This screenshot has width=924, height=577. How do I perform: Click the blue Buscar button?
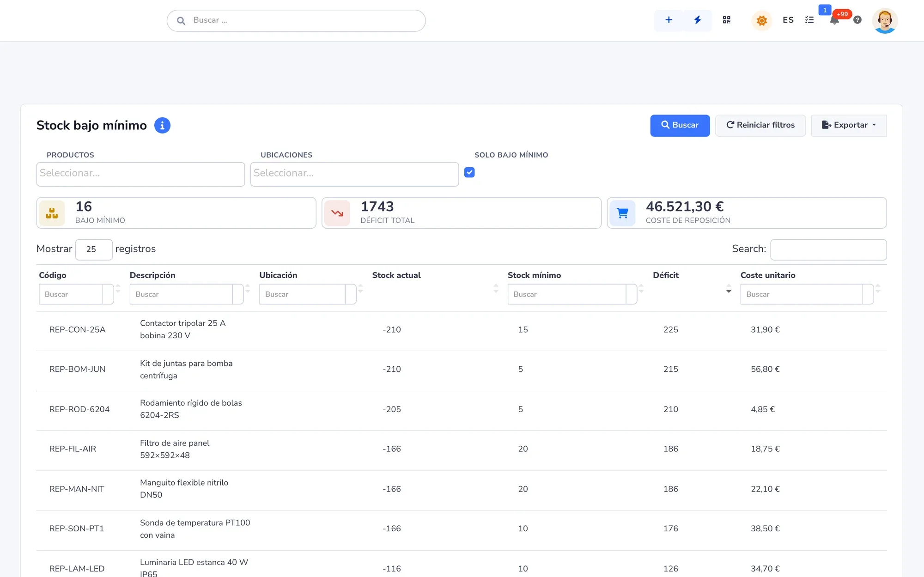(680, 125)
